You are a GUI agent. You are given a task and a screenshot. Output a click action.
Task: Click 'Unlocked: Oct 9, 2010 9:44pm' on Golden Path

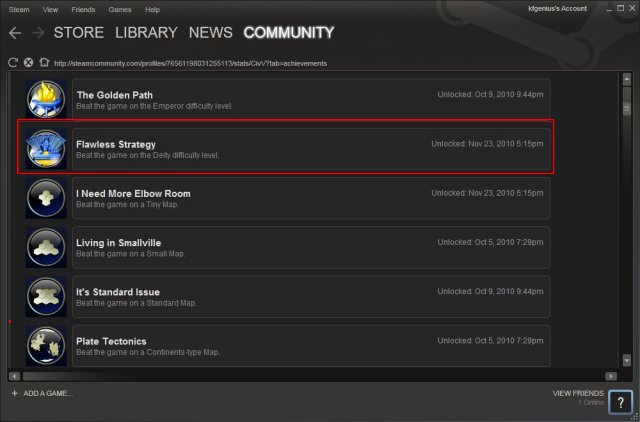pos(490,95)
